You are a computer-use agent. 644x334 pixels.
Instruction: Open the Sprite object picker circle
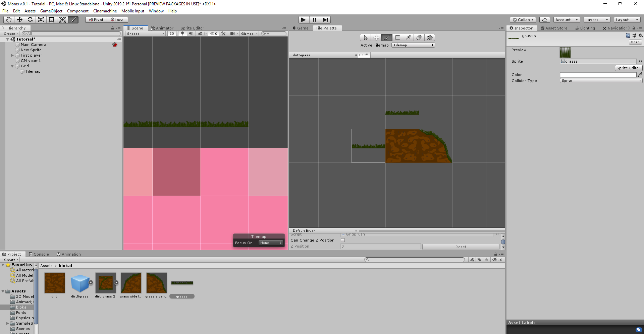pyautogui.click(x=640, y=61)
